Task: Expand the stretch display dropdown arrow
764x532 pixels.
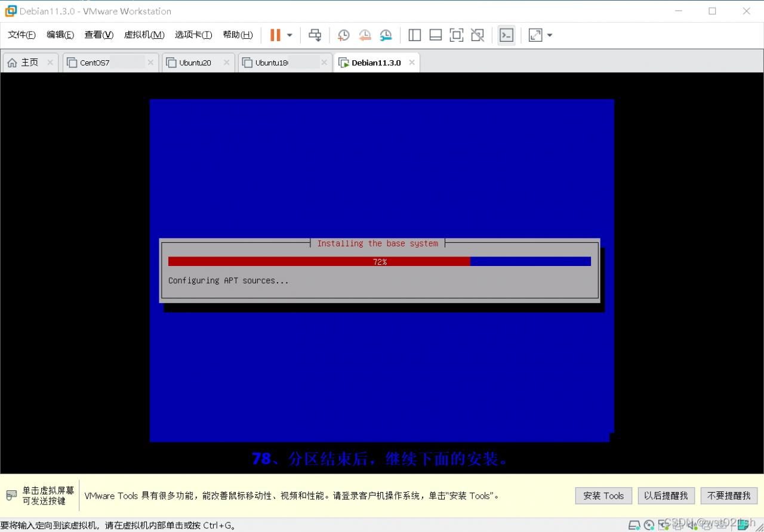Action: pyautogui.click(x=550, y=35)
